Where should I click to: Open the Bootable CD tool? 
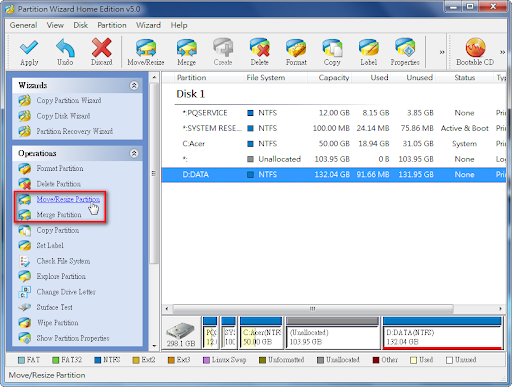click(x=475, y=52)
